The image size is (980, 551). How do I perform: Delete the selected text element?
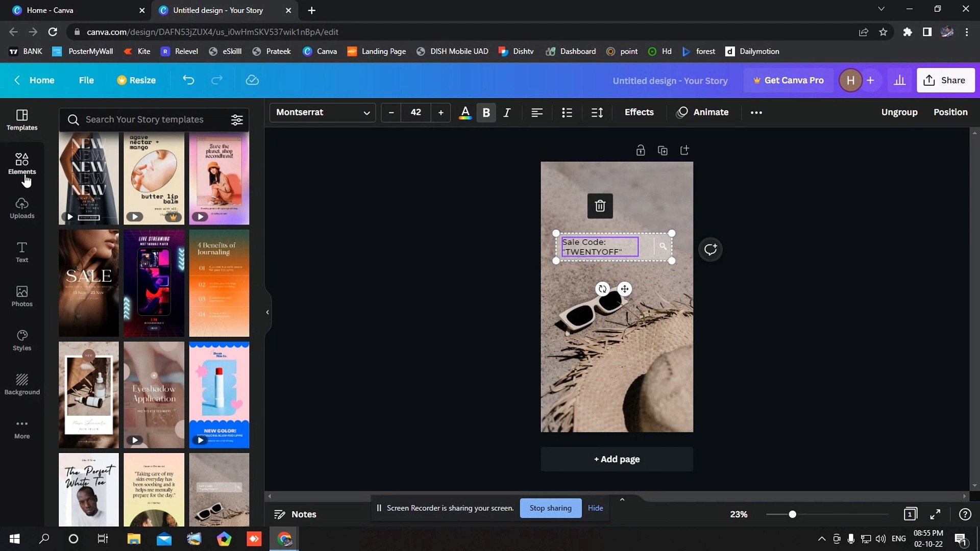[600, 206]
